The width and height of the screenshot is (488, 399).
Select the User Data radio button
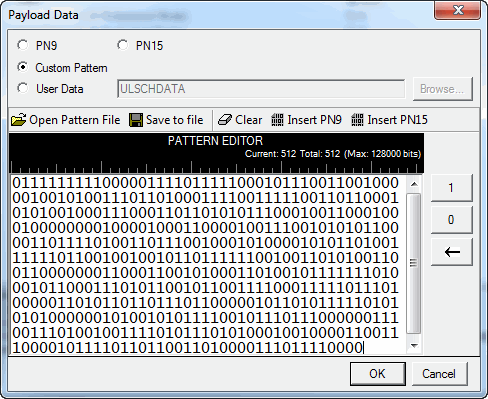pyautogui.click(x=23, y=88)
